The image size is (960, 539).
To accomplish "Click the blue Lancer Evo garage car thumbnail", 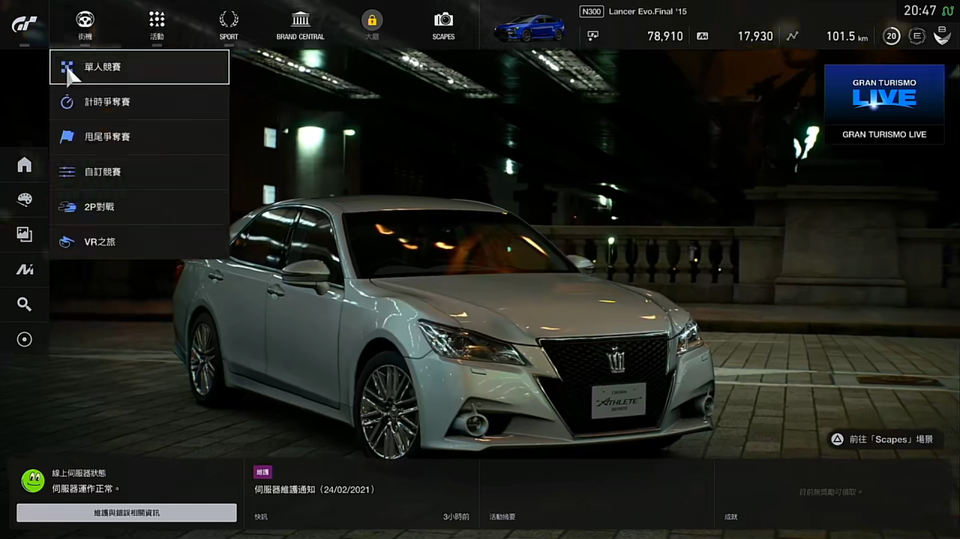I will [x=530, y=28].
